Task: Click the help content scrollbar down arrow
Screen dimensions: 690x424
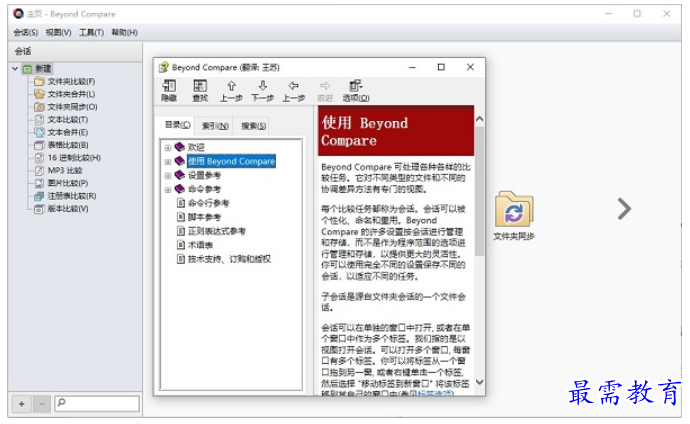Action: (x=480, y=382)
